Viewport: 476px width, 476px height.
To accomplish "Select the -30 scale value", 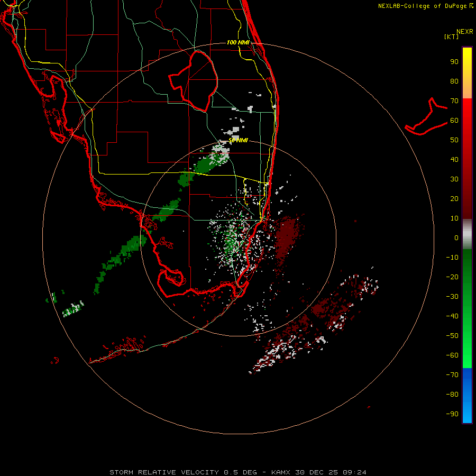I will [x=452, y=297].
